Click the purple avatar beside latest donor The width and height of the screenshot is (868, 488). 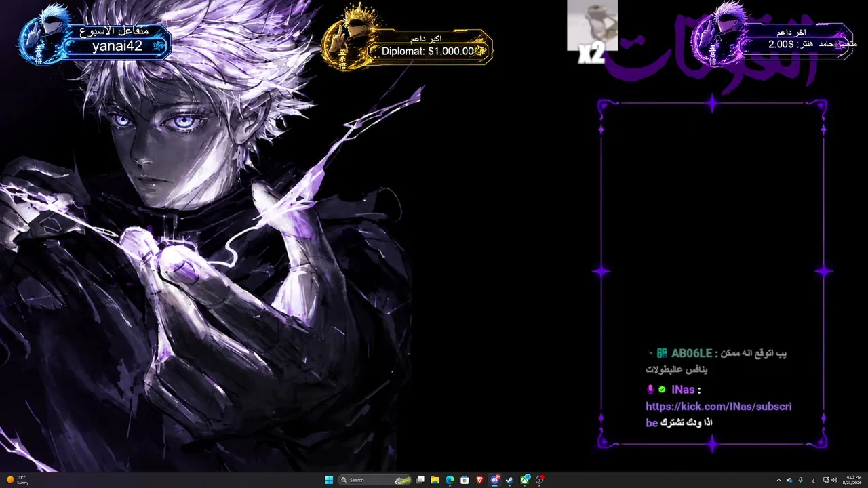(x=721, y=34)
